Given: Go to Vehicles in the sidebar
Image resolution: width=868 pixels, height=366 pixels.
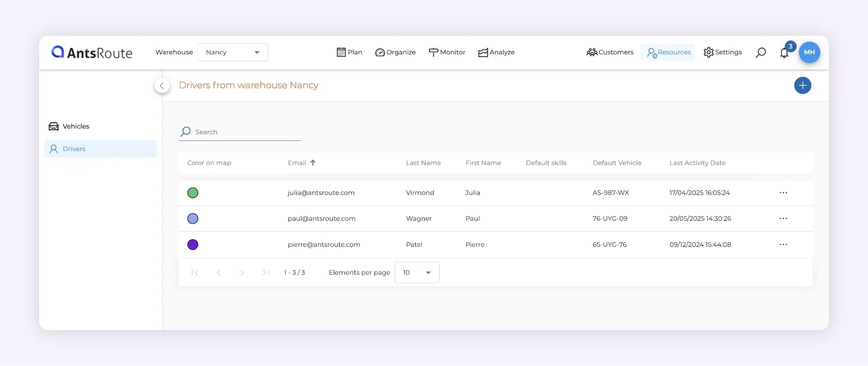Looking at the screenshot, I should click(76, 126).
